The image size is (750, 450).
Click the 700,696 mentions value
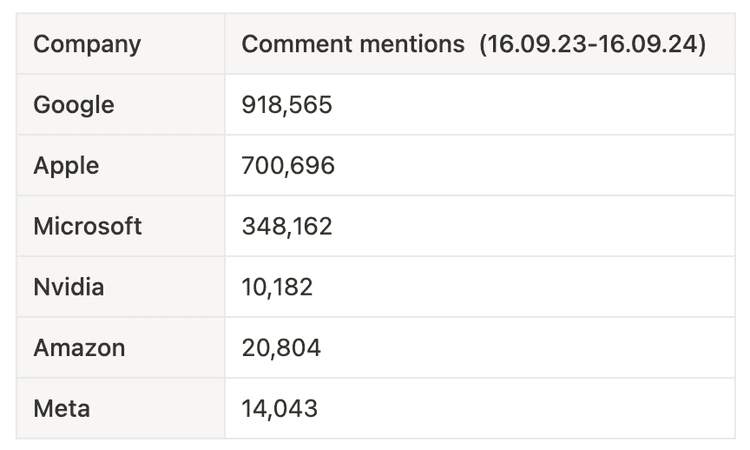[288, 165]
